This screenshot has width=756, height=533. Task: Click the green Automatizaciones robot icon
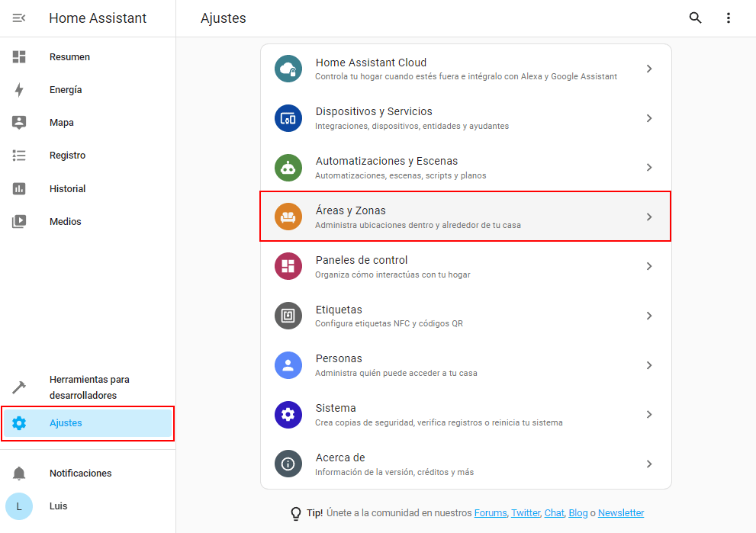coord(288,168)
